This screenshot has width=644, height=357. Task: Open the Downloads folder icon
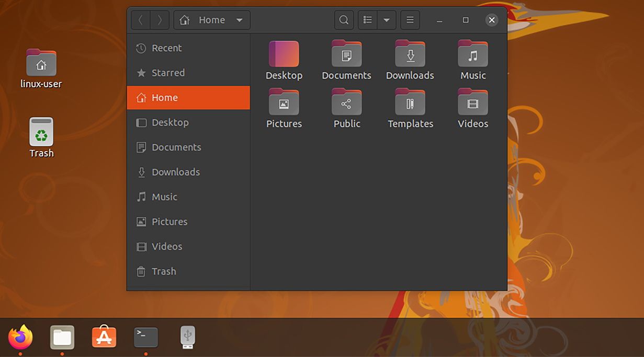click(410, 54)
